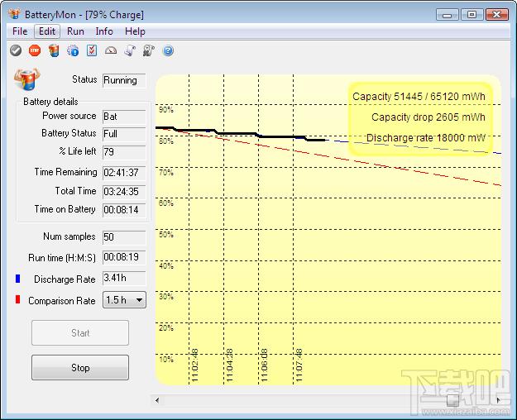
Task: Open the log file scroll icon
Action: pos(130,50)
